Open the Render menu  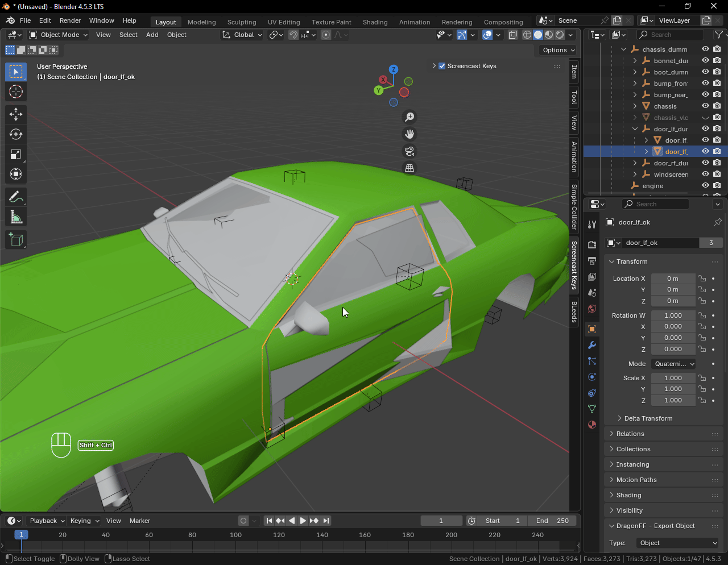pos(70,20)
